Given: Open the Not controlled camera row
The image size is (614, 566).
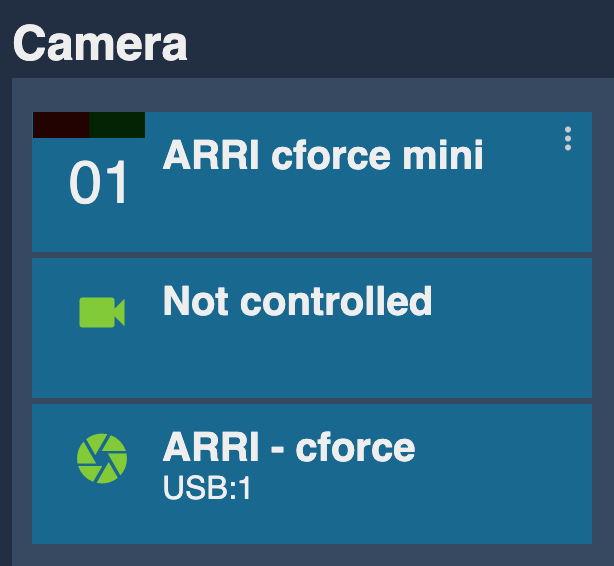Looking at the screenshot, I should [x=312, y=328].
